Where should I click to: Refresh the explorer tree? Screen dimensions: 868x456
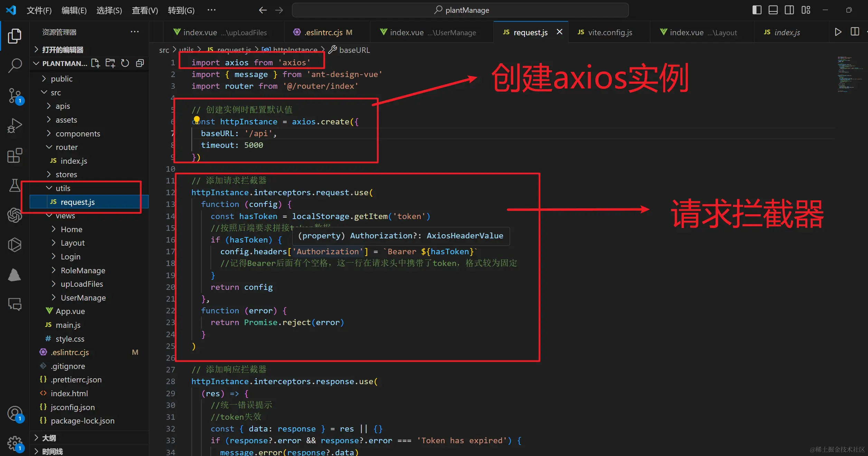coord(125,63)
